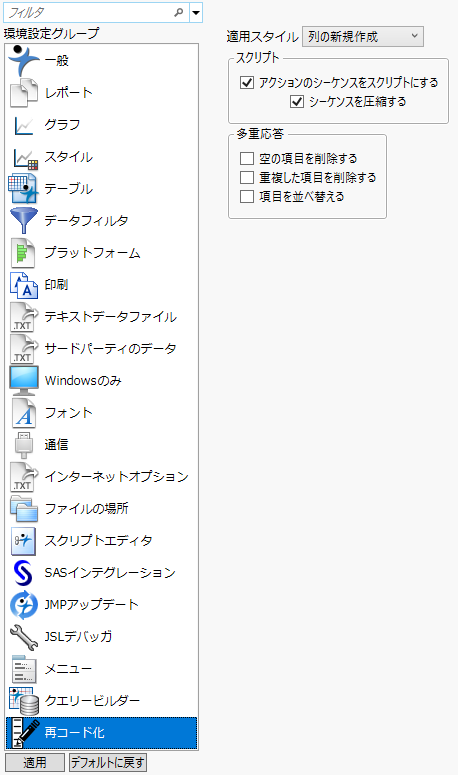458x775 pixels.
Task: Open the JSLデバッガ wrench icon
Action: [24, 637]
